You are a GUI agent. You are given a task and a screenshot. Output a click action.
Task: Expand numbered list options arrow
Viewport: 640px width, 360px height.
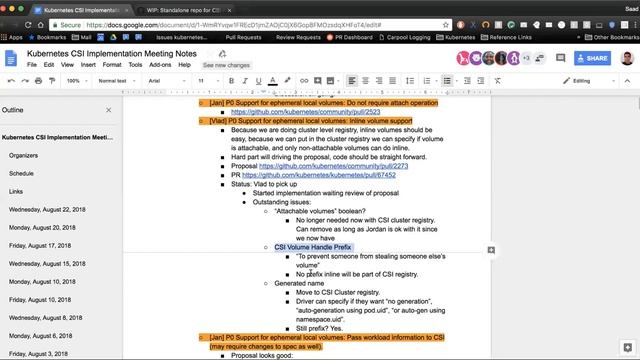coord(436,81)
